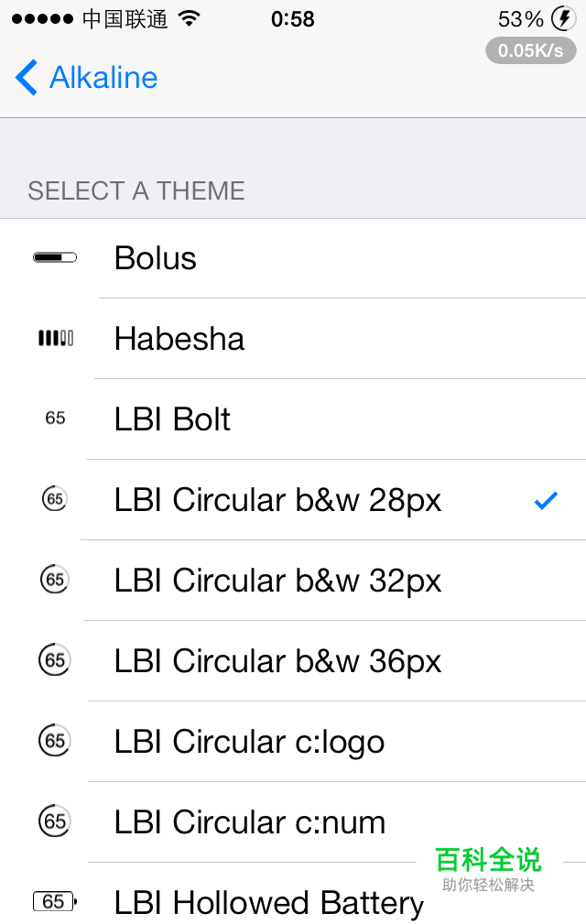
Task: Tap the charging battery status icon
Action: 563,18
